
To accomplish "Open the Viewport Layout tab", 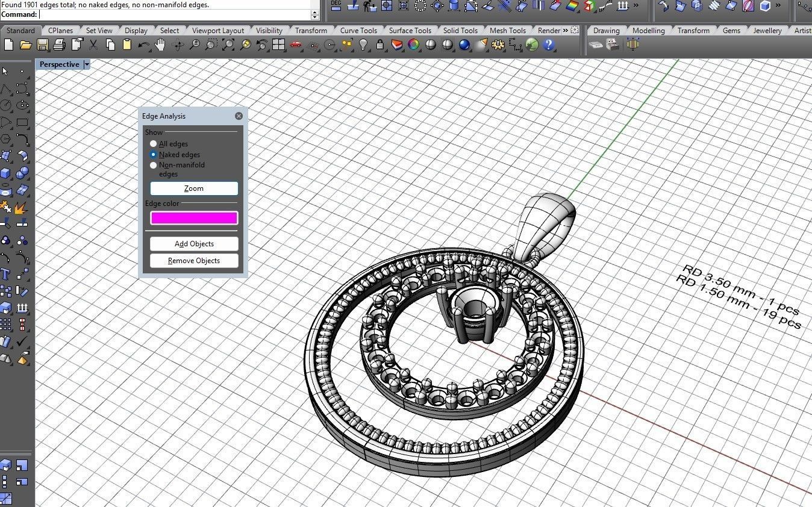I will [218, 30].
